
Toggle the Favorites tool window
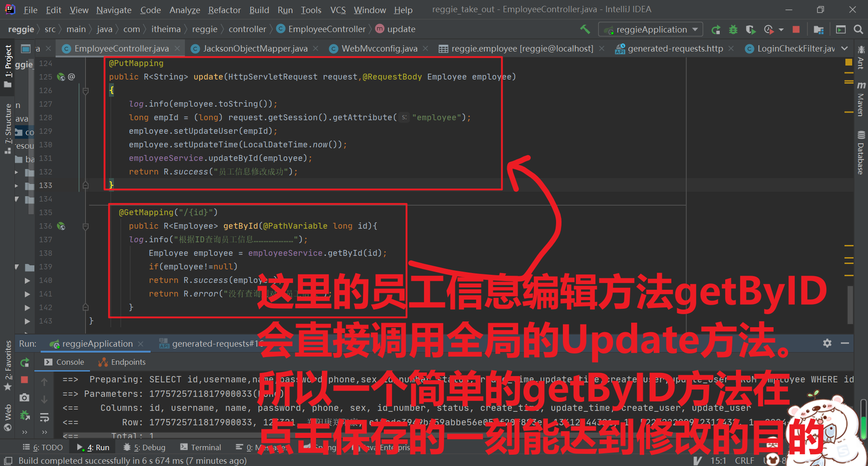[8, 365]
